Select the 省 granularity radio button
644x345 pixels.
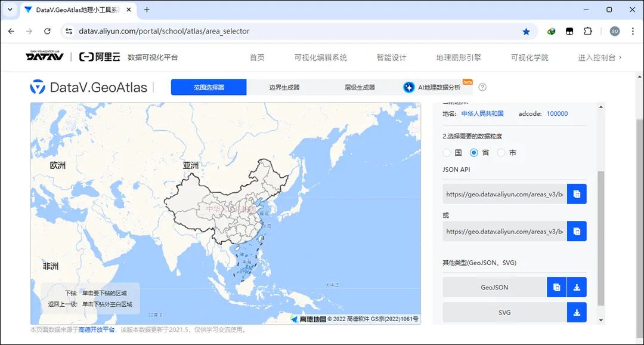[474, 153]
